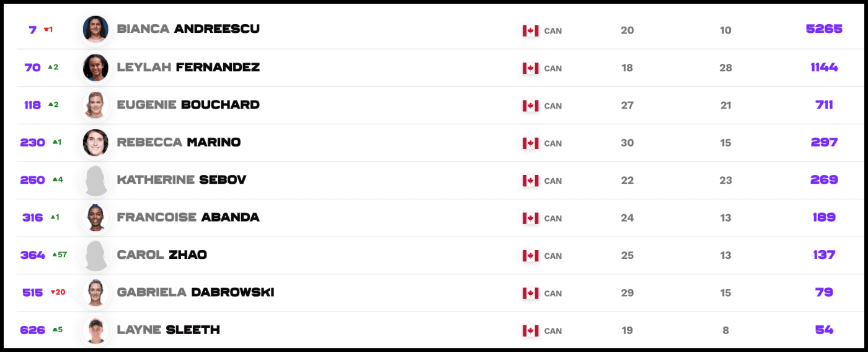Click Katherine Sebov's placeholder silhouette avatar
868x352 pixels.
(95, 180)
